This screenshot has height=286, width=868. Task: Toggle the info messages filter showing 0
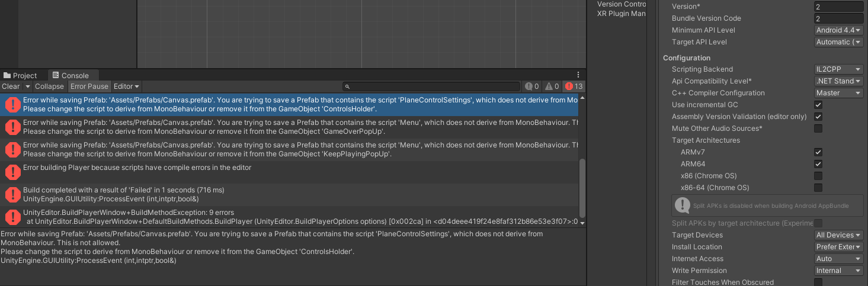click(531, 86)
